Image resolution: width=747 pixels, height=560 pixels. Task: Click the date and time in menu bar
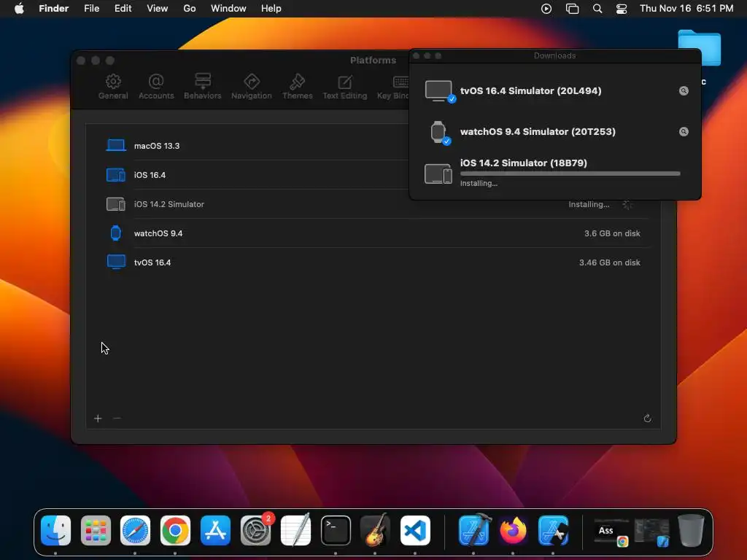pos(686,9)
